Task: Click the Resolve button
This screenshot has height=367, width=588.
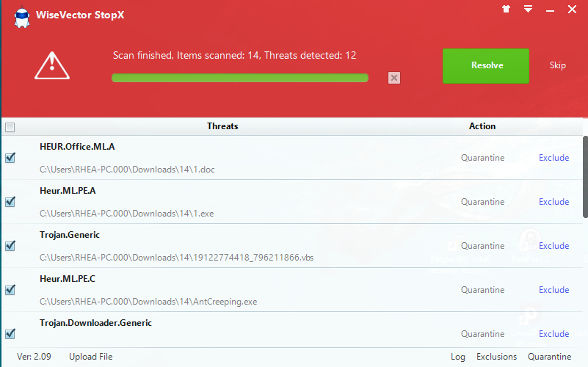Action: point(486,65)
